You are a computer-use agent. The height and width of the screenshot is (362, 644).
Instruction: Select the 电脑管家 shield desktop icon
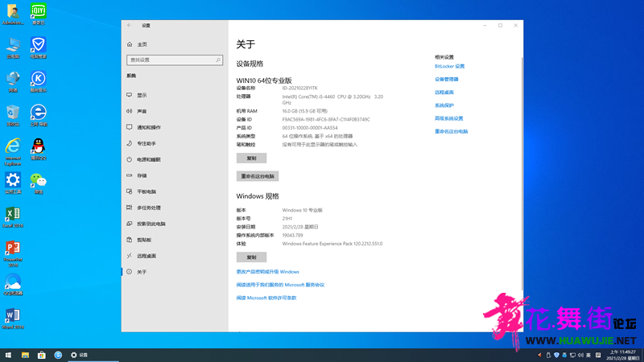coord(38,48)
